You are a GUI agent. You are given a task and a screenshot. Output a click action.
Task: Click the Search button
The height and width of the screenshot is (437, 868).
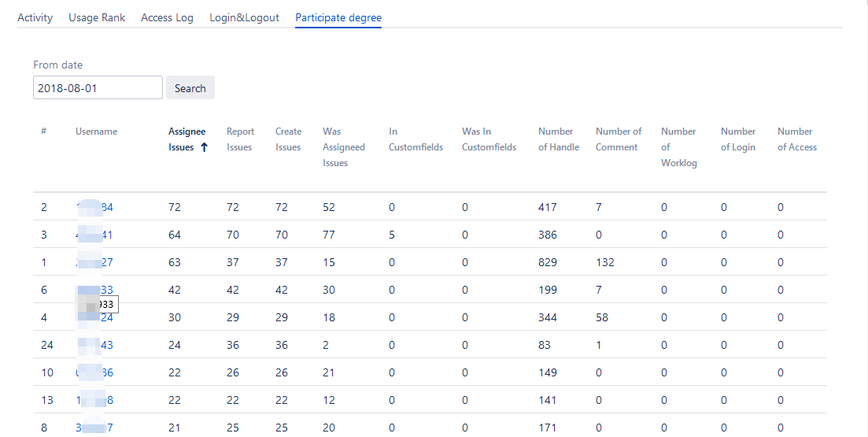tap(190, 87)
